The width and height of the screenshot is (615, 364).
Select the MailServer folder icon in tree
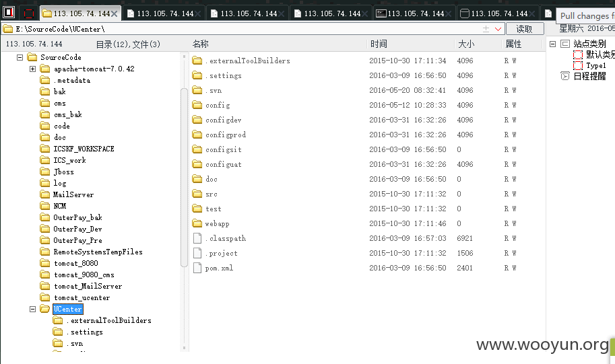45,194
